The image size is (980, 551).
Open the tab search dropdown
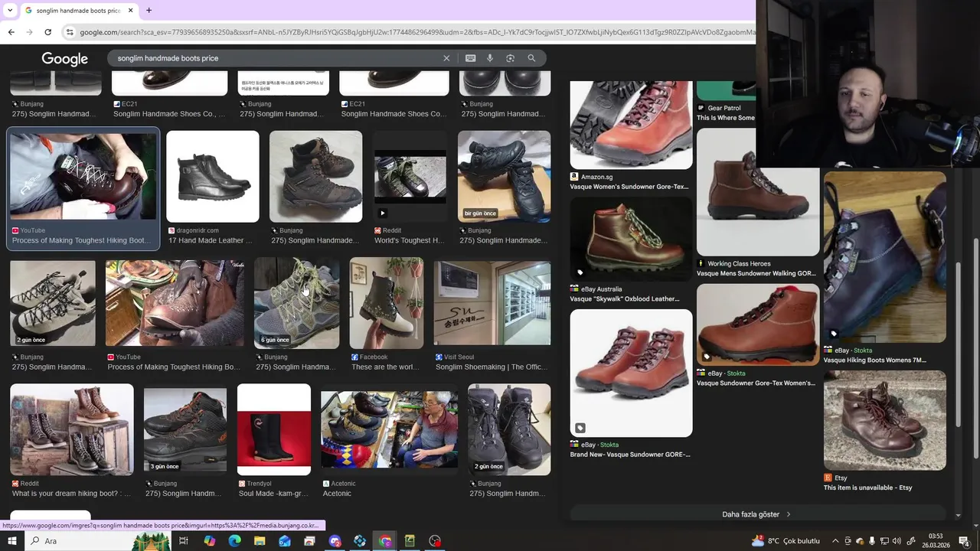pyautogui.click(x=9, y=11)
